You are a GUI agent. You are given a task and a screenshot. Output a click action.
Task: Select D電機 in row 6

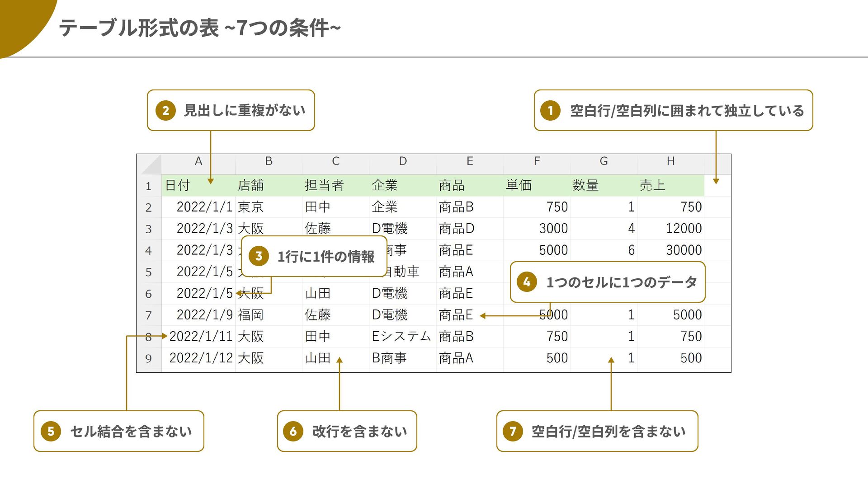tap(402, 294)
